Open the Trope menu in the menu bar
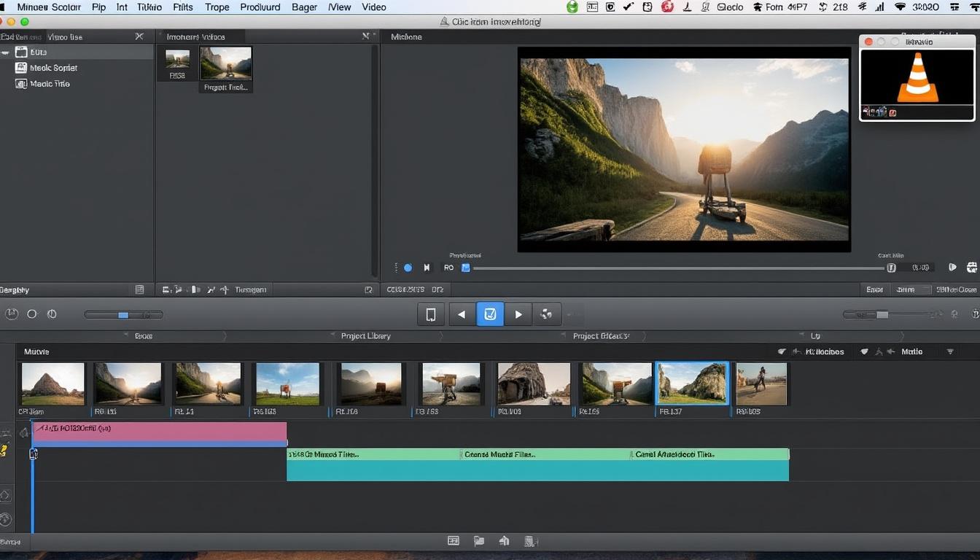Viewport: 980px width, 560px height. (x=217, y=7)
